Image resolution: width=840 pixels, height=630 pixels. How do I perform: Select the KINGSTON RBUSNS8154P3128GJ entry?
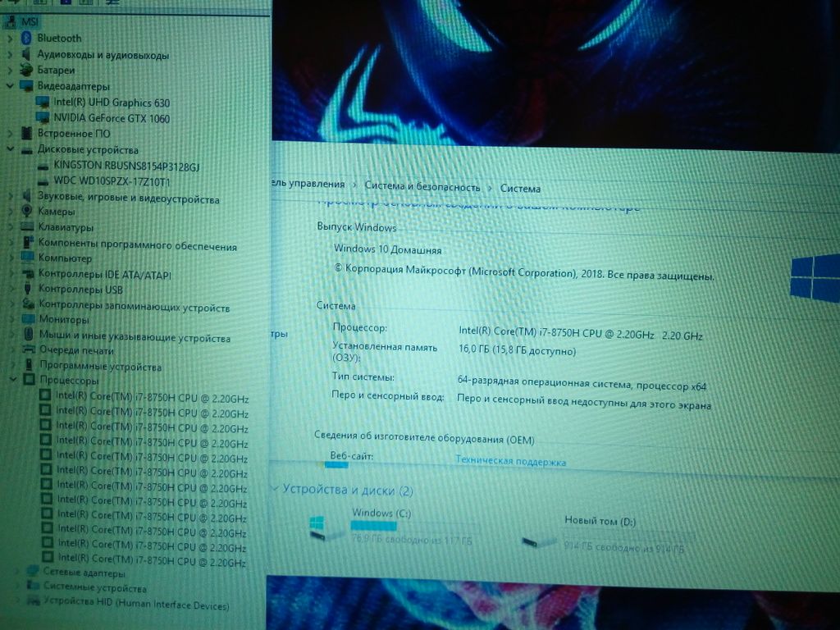pyautogui.click(x=126, y=167)
